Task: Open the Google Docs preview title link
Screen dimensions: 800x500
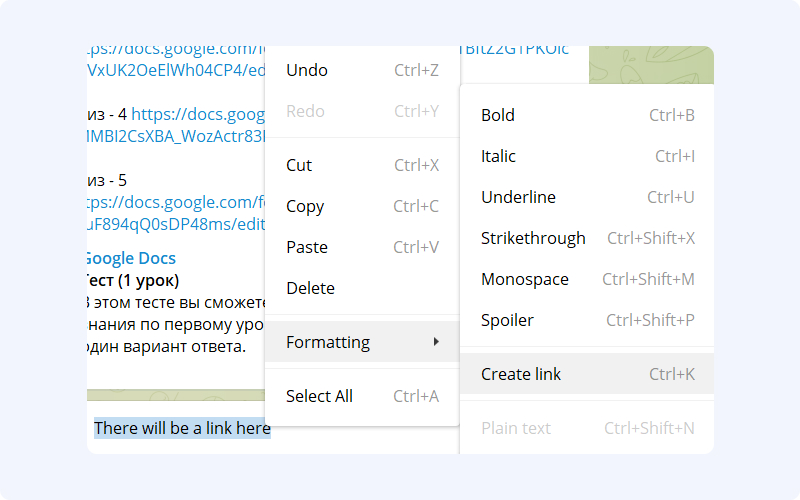Action: coord(131,258)
